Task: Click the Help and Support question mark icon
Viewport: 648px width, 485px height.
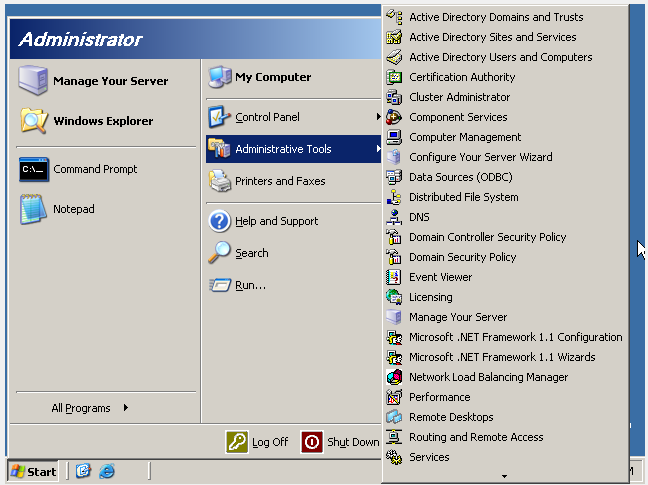Action: click(219, 221)
